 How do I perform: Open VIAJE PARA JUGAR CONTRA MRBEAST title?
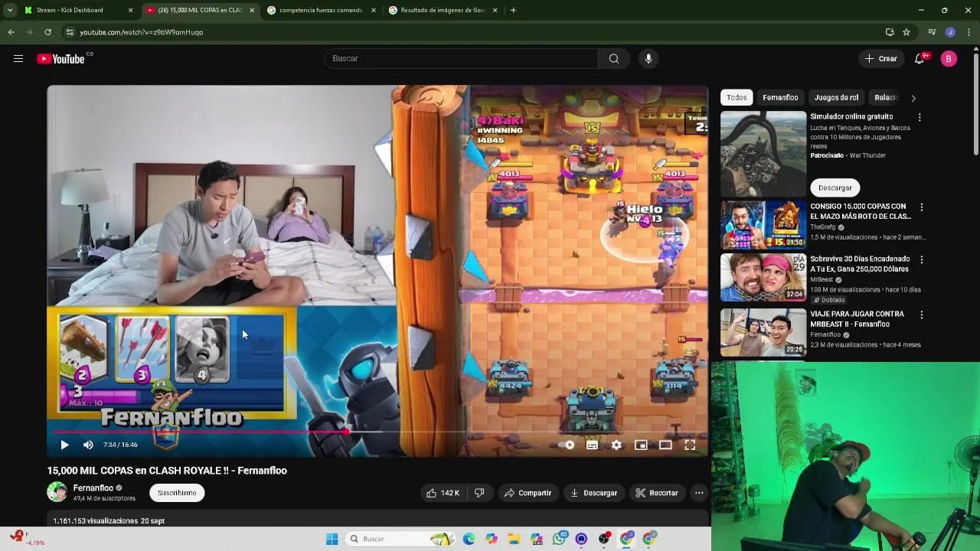[x=857, y=319]
